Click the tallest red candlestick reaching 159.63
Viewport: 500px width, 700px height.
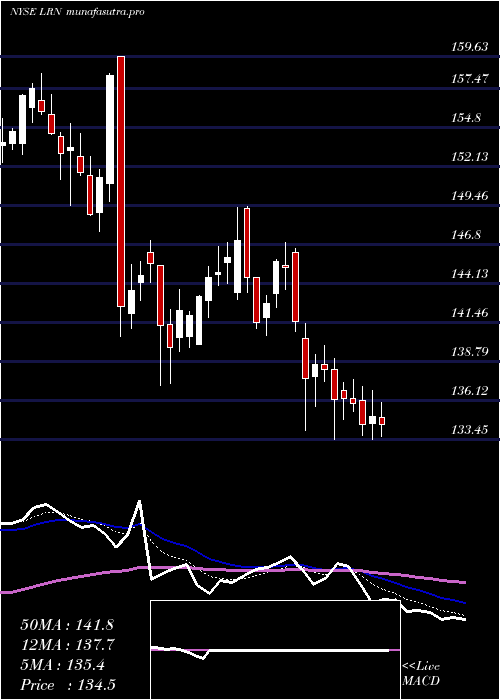coord(121,182)
